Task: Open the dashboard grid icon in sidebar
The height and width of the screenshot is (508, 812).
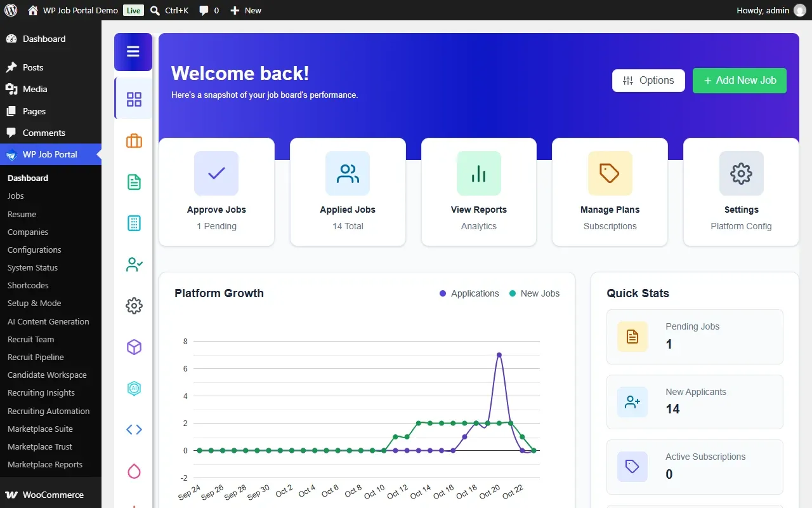Action: [134, 99]
